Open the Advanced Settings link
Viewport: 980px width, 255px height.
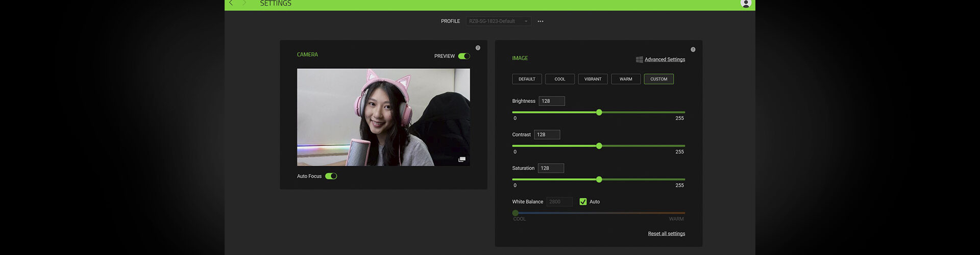[x=665, y=60]
